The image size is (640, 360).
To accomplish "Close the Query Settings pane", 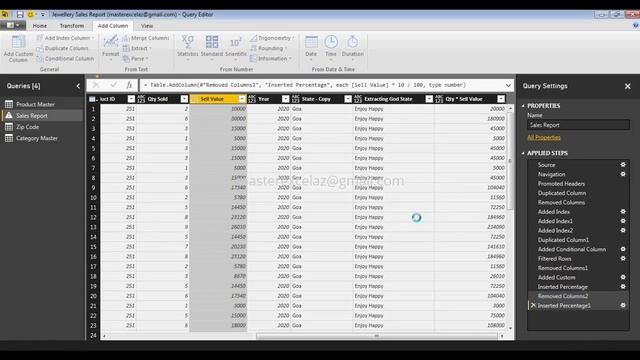I will [x=627, y=86].
